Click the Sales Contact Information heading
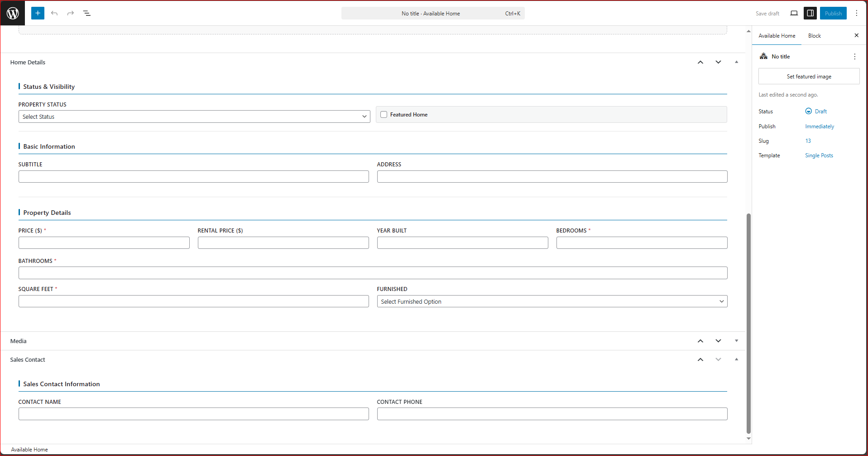 [x=62, y=384]
